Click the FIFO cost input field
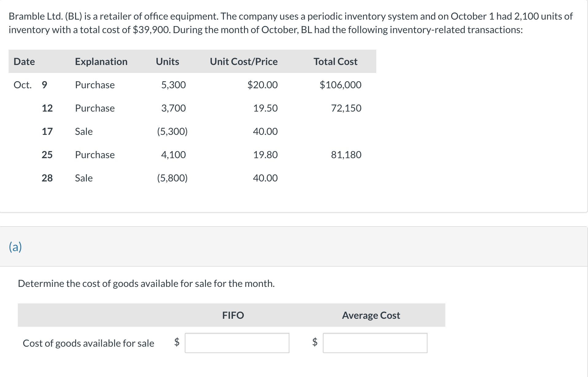588x377 pixels. click(237, 343)
